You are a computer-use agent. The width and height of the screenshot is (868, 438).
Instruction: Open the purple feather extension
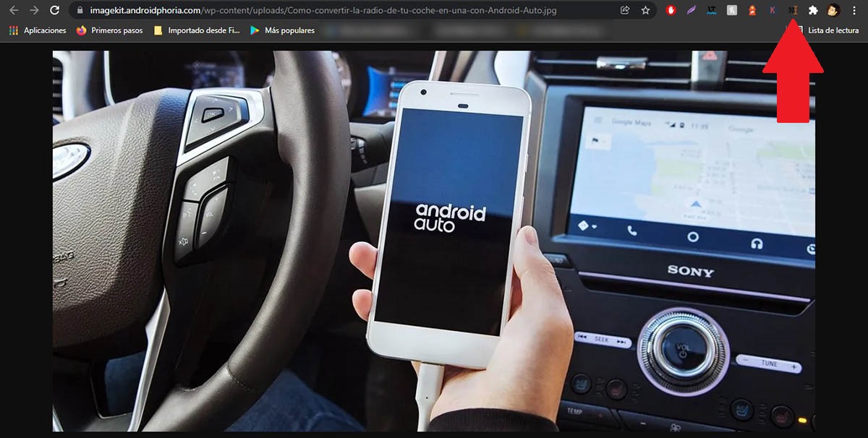692,10
